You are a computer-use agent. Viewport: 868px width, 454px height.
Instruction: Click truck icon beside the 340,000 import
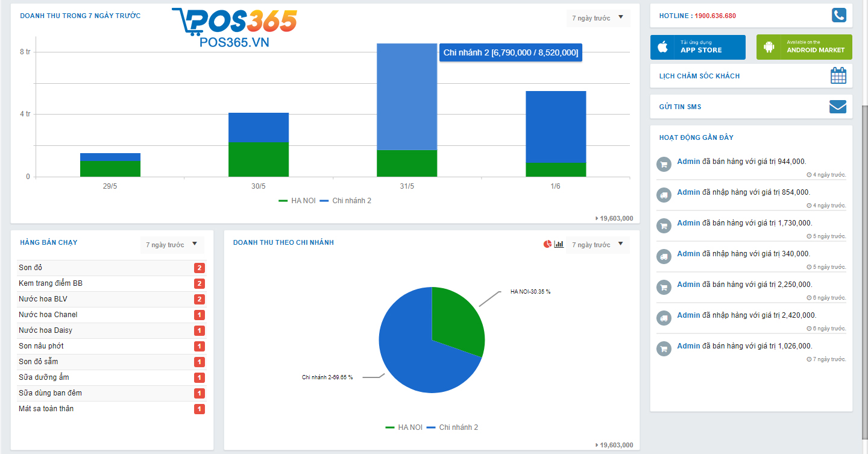click(x=664, y=256)
